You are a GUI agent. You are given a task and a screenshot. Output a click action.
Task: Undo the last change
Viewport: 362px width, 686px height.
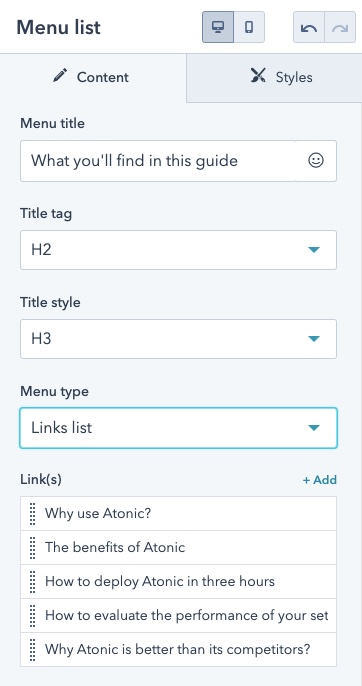[309, 27]
